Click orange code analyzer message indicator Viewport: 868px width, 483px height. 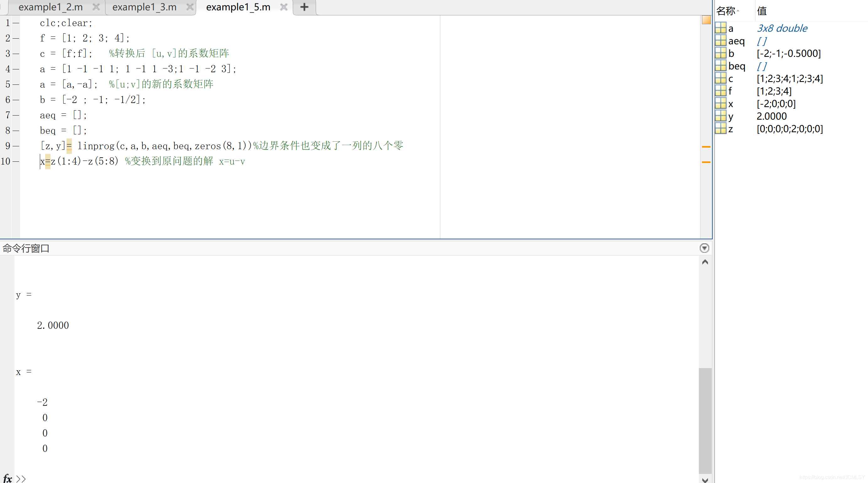[706, 20]
